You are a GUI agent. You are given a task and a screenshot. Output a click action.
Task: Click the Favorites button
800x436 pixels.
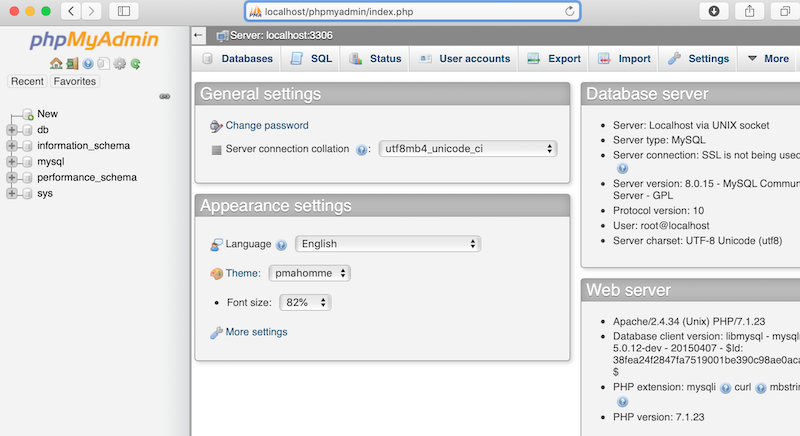pos(74,82)
